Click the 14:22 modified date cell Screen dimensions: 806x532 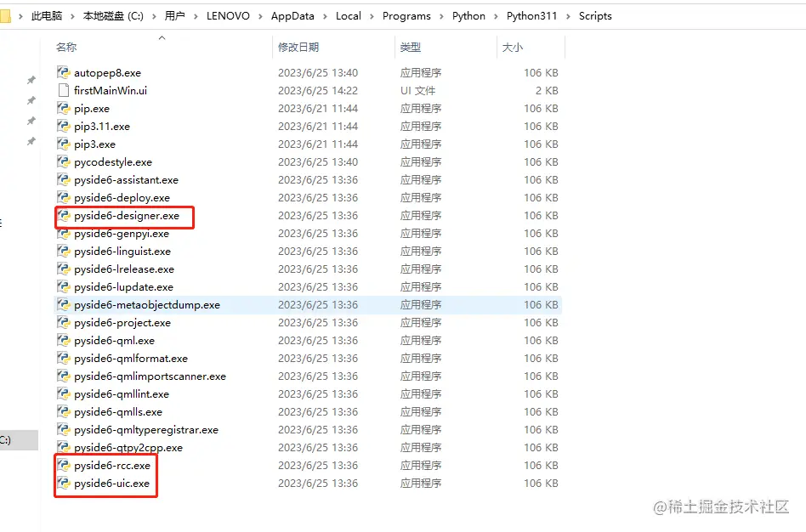[x=318, y=90]
